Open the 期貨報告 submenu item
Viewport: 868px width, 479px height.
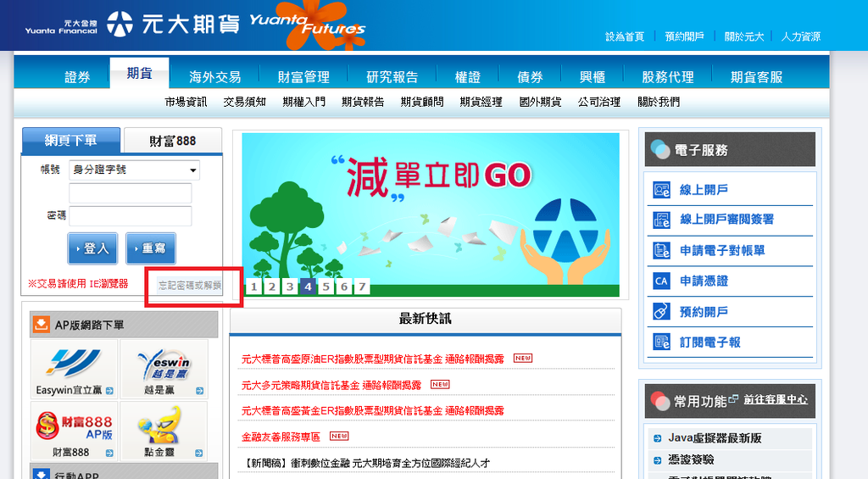[x=363, y=102]
